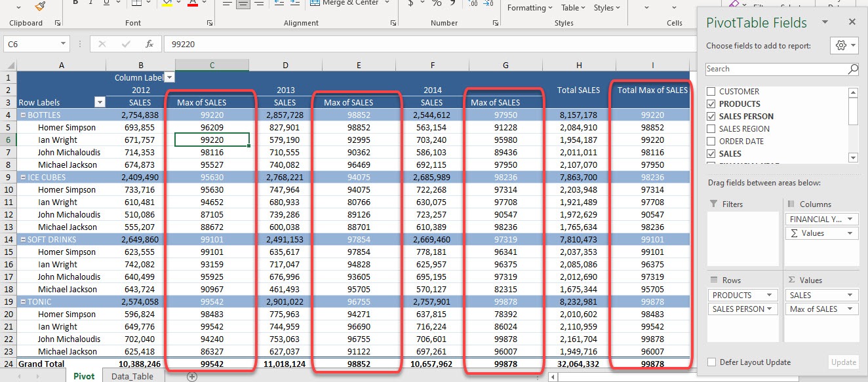The width and height of the screenshot is (868, 382).
Task: Apply accounting dollar number format
Action: pos(411,3)
